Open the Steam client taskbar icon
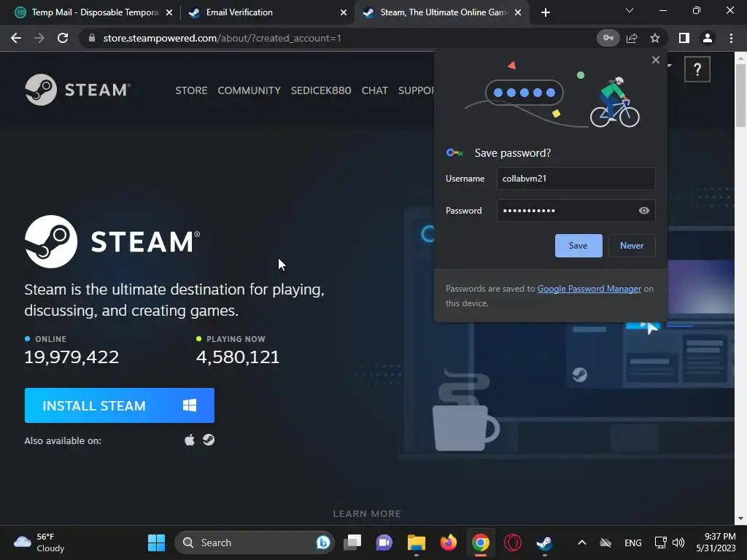 coord(544,542)
